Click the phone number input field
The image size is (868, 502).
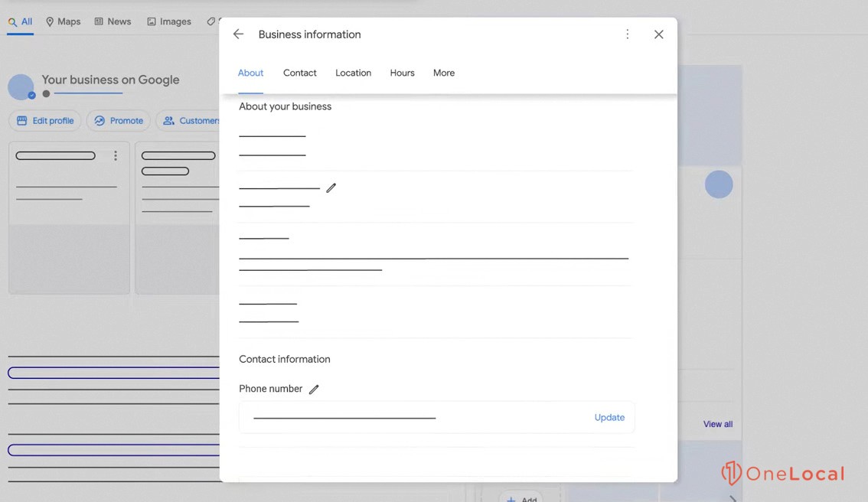point(437,417)
